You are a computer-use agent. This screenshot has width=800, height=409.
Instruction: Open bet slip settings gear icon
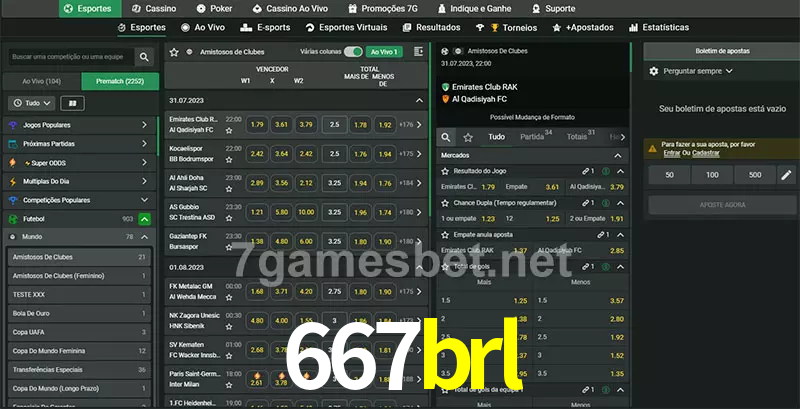[654, 71]
